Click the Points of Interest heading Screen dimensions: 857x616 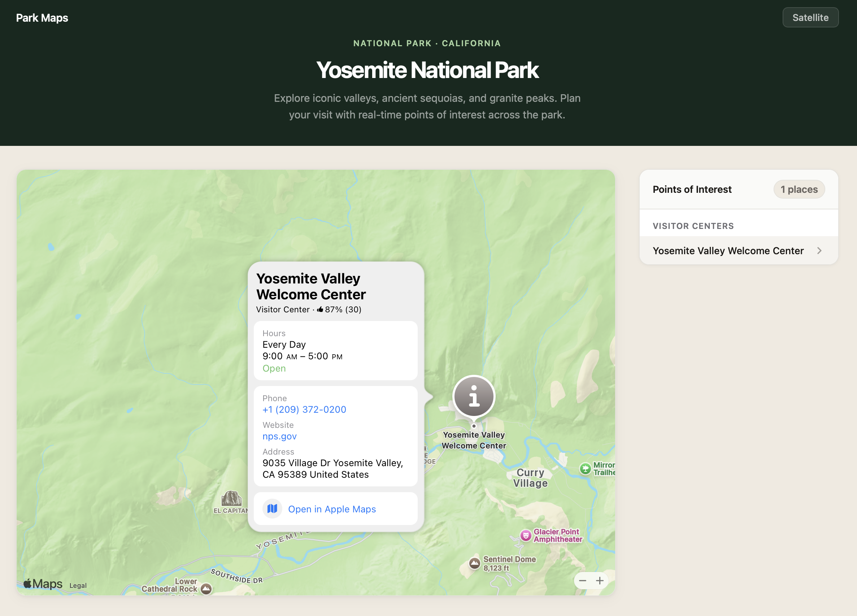coord(692,189)
